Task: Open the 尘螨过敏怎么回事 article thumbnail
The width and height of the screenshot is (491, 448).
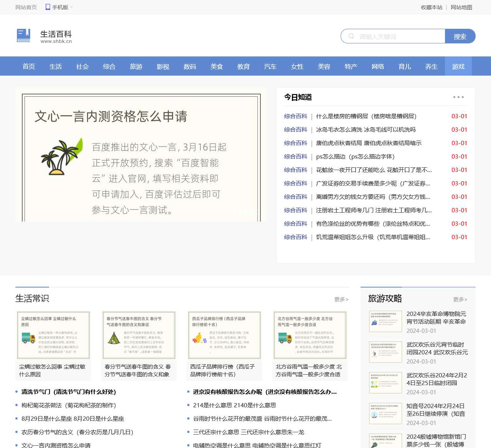Action: (53, 335)
